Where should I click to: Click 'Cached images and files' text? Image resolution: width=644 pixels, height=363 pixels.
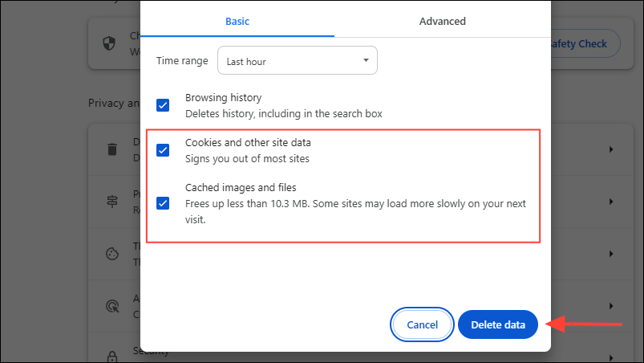[x=241, y=187]
